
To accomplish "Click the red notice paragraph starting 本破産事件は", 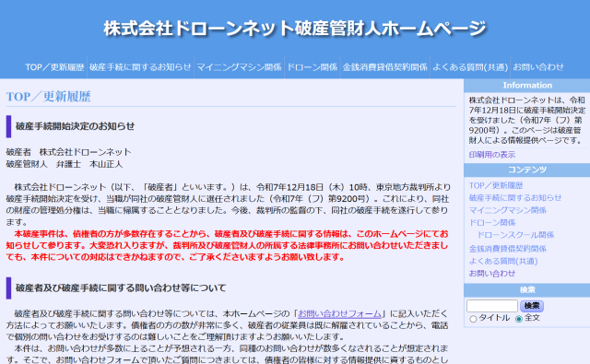I will tap(228, 245).
